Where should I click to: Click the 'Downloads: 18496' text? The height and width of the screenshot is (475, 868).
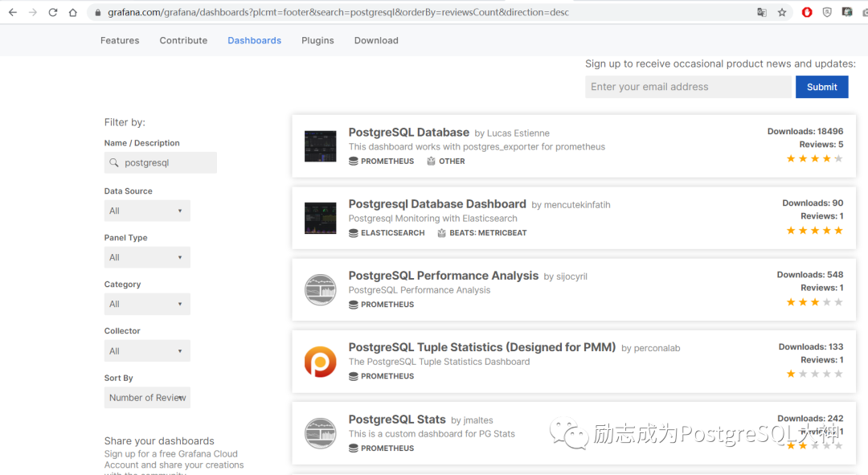pos(805,131)
